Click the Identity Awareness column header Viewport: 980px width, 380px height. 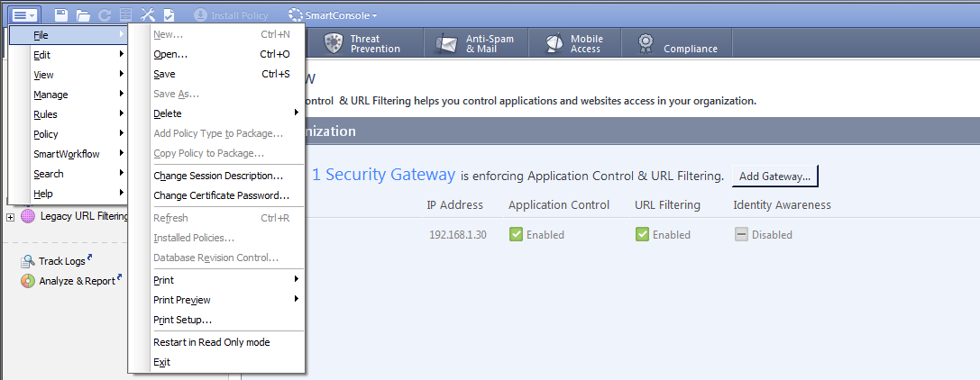tap(782, 204)
